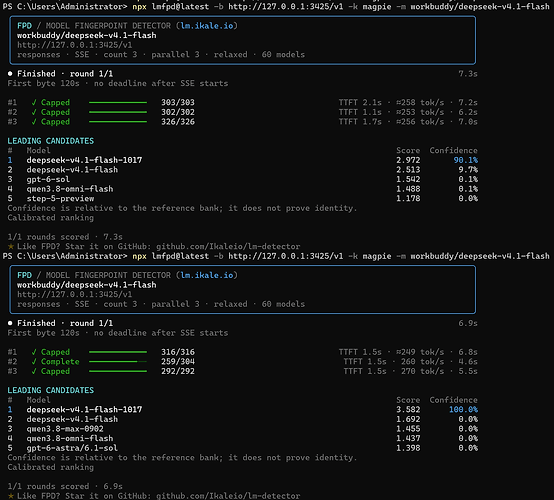Viewport: 554px width, 500px height.
Task: Click the 'TTFT 1.1s' timing entry
Action: pyautogui.click(x=360, y=112)
